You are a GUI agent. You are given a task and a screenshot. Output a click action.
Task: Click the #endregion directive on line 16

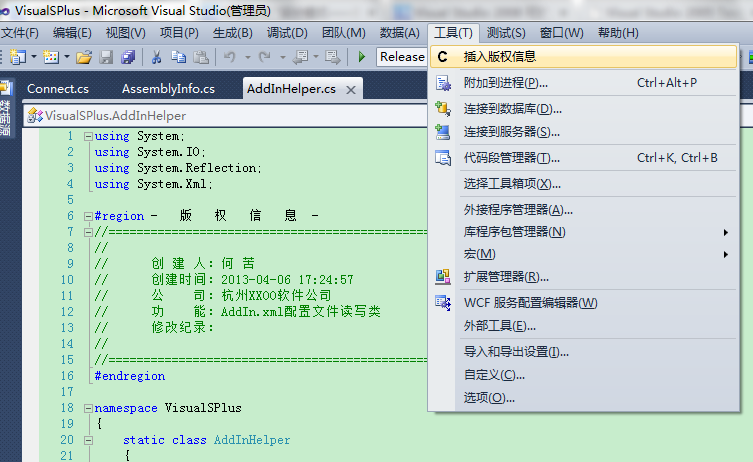pos(130,376)
